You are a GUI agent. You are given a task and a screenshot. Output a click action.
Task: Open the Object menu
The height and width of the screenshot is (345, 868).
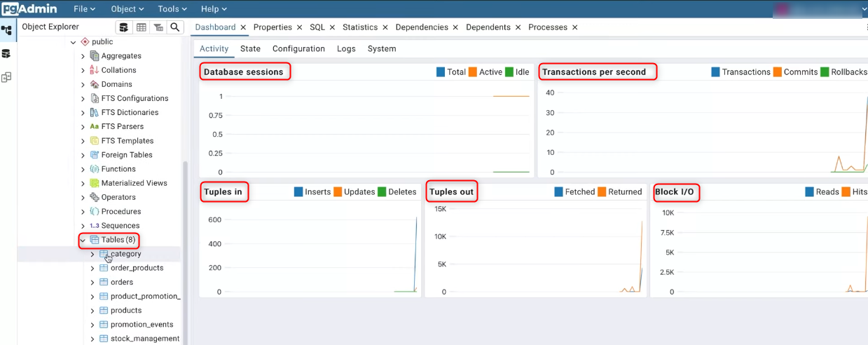pos(127,9)
